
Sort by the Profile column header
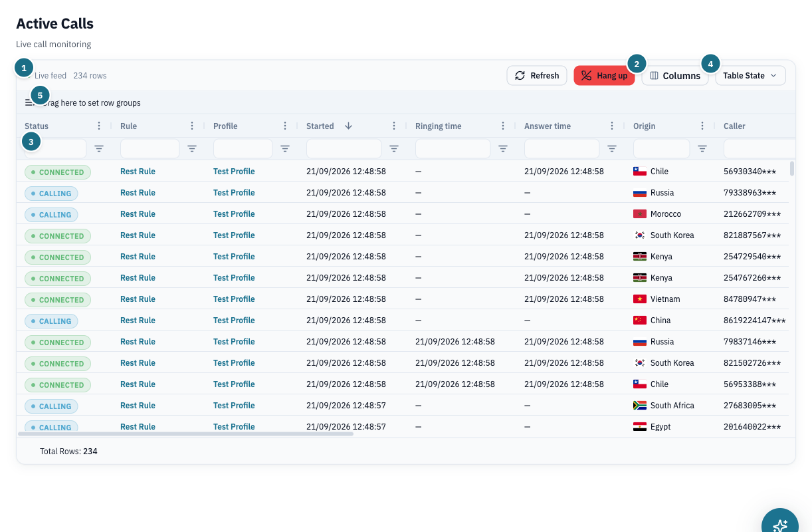[225, 126]
